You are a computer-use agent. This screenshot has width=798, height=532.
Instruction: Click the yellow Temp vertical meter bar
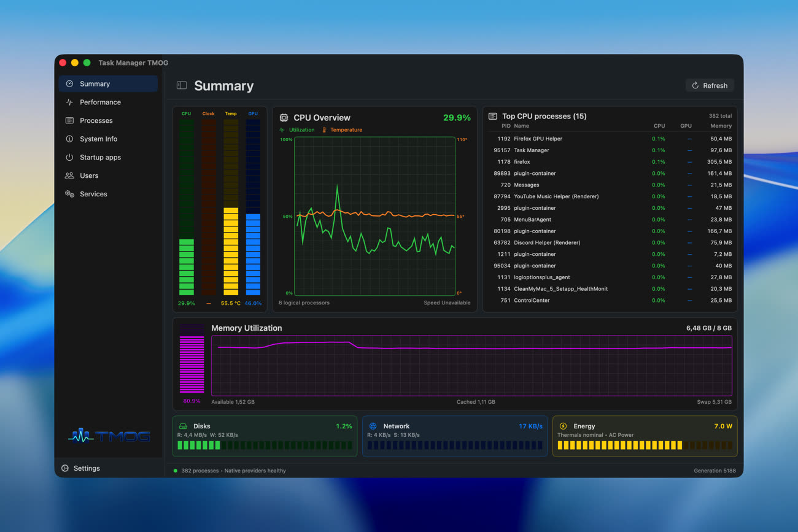coord(231,207)
